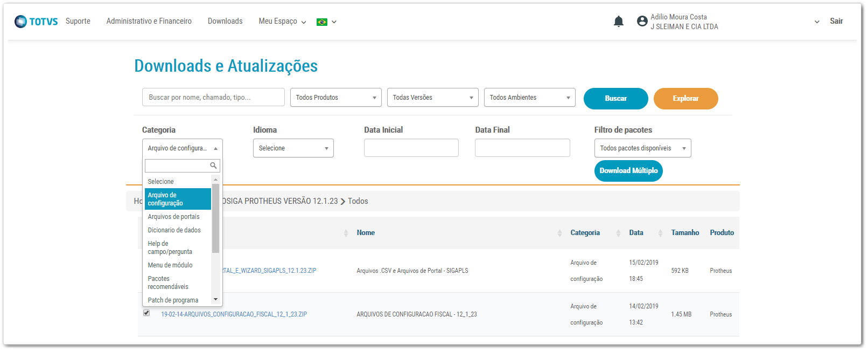The width and height of the screenshot is (868, 351).
Task: Open the WIZARD_SIGAPLS_12.1.23.ZIP file link
Action: click(269, 271)
